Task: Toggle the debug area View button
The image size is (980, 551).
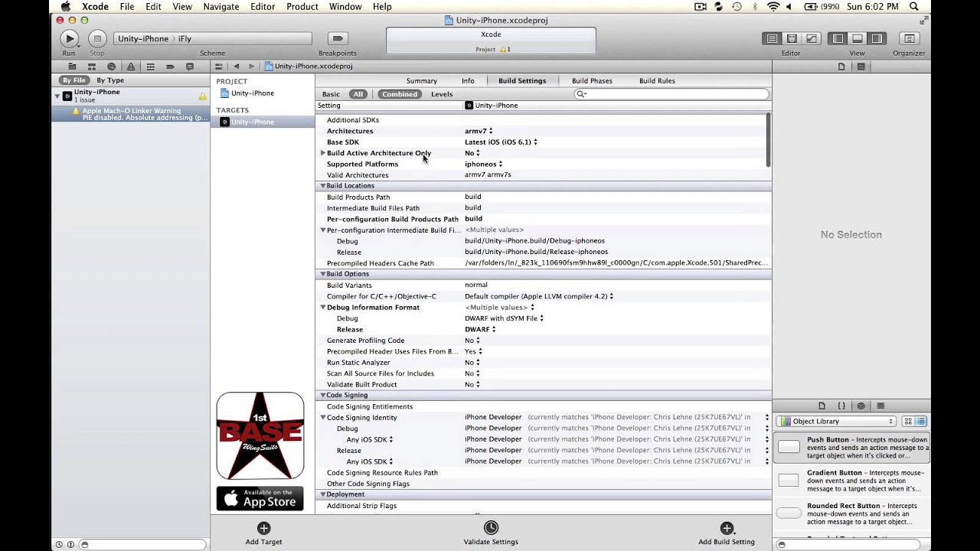Action: [x=857, y=38]
